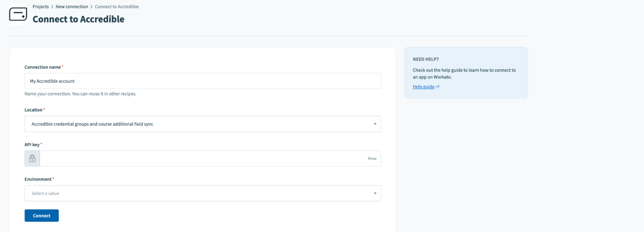644x232 pixels.
Task: Show the hidden API key
Action: click(x=372, y=158)
